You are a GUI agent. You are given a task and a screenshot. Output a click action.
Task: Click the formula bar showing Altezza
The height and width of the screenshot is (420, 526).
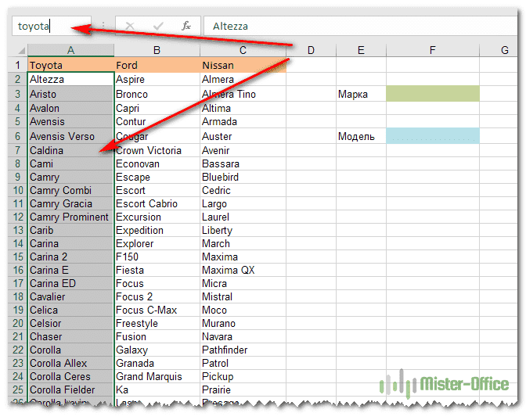352,26
